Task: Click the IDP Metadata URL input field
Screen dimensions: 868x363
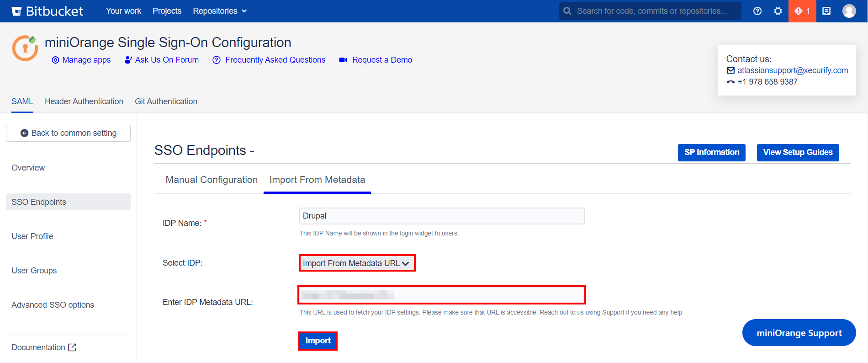Action: pyautogui.click(x=442, y=295)
